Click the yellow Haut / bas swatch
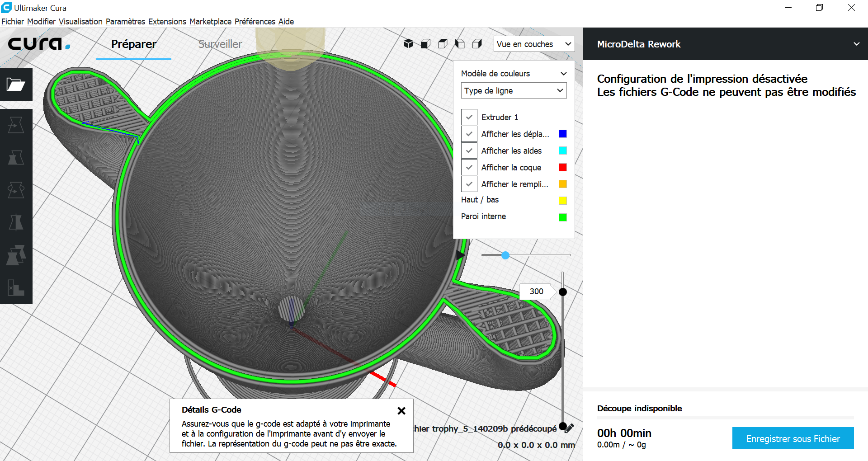 click(563, 201)
